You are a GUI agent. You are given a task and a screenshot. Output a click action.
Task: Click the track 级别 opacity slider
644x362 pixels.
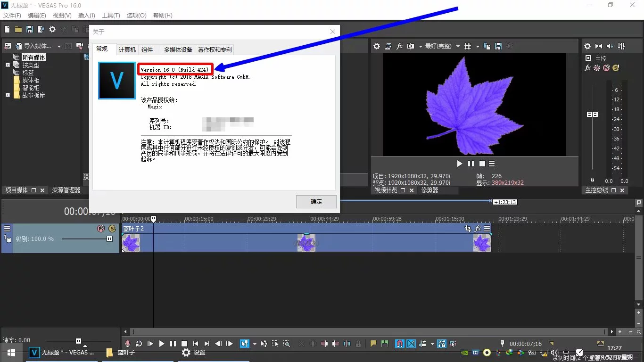(x=110, y=239)
